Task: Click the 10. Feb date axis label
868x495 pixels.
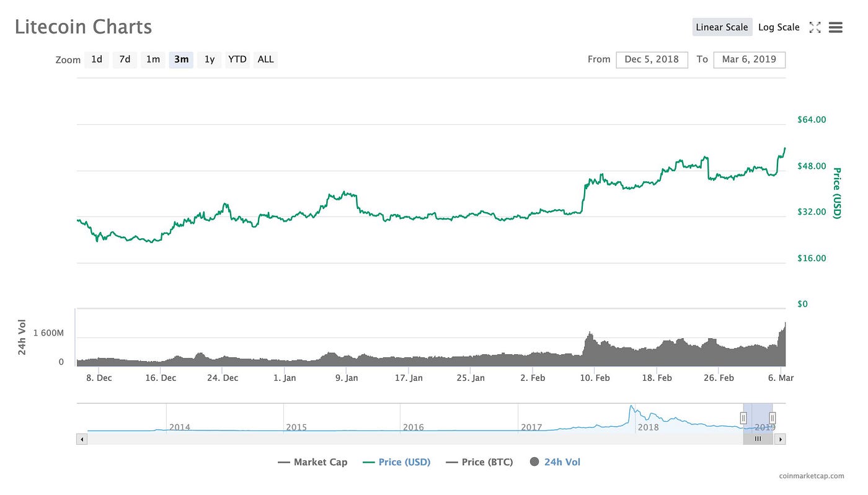Action: [595, 378]
